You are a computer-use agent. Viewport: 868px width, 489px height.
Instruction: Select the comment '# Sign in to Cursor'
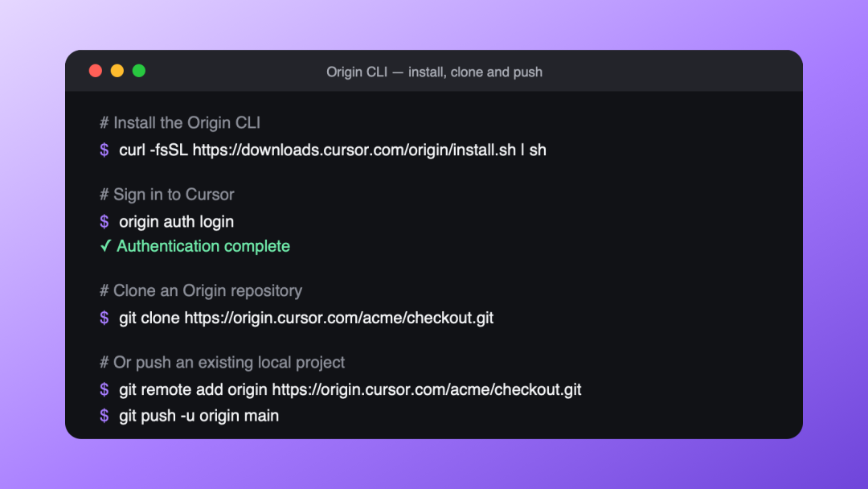click(166, 195)
